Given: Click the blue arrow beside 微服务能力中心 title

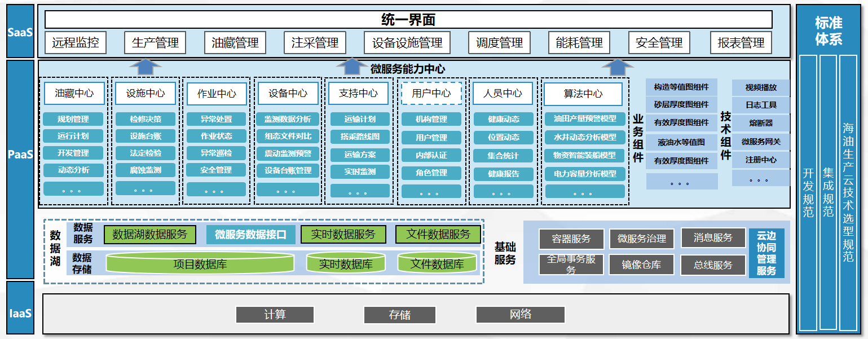Looking at the screenshot, I should pyautogui.click(x=353, y=66).
